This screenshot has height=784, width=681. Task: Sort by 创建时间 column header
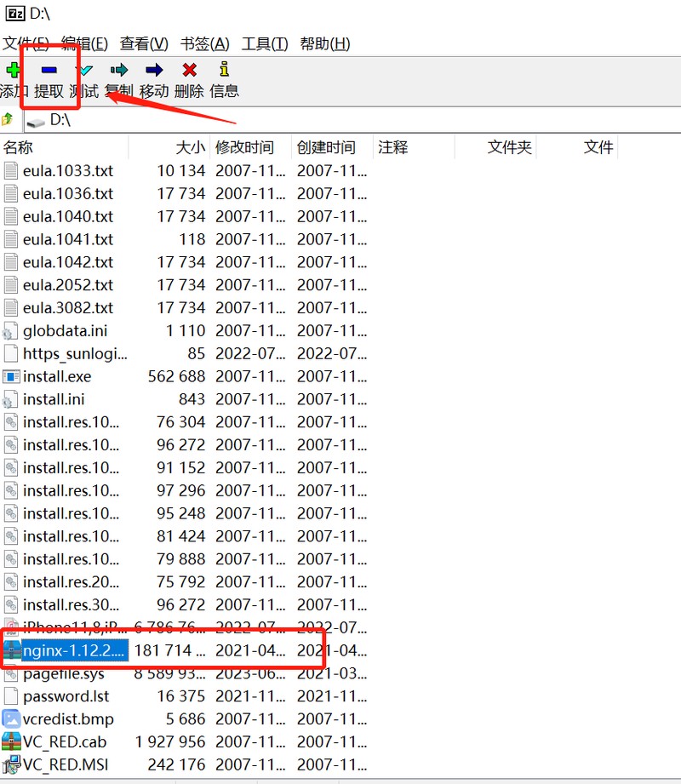333,147
